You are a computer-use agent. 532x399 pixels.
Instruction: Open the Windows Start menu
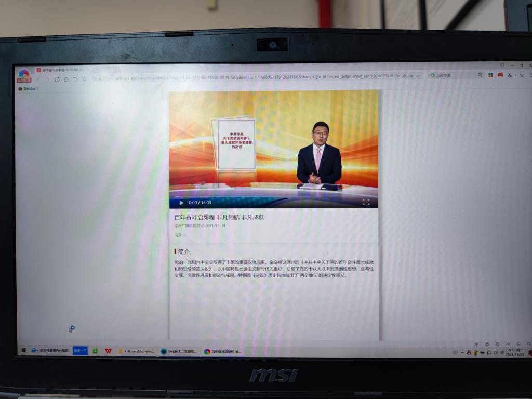tap(23, 350)
